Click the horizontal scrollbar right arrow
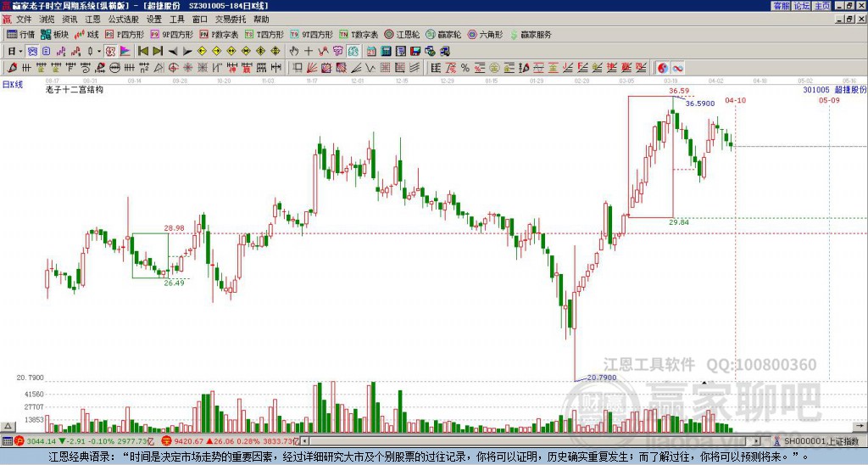 (756, 441)
